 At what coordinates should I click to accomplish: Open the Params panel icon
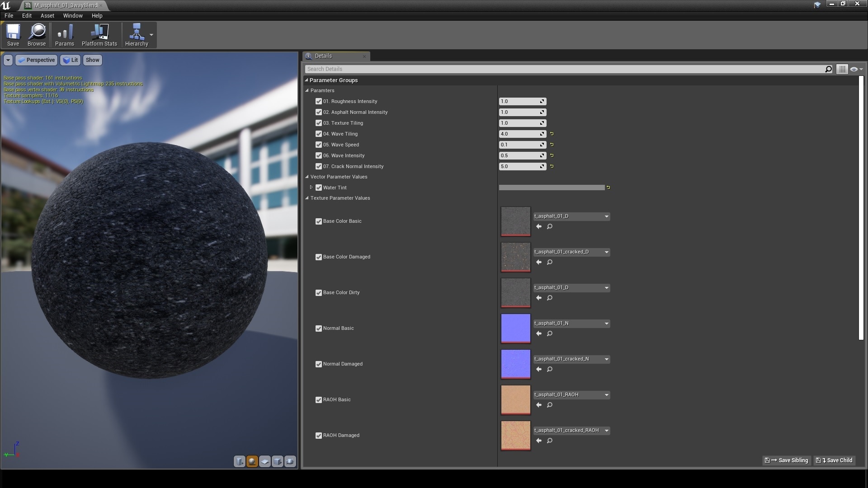pos(64,35)
